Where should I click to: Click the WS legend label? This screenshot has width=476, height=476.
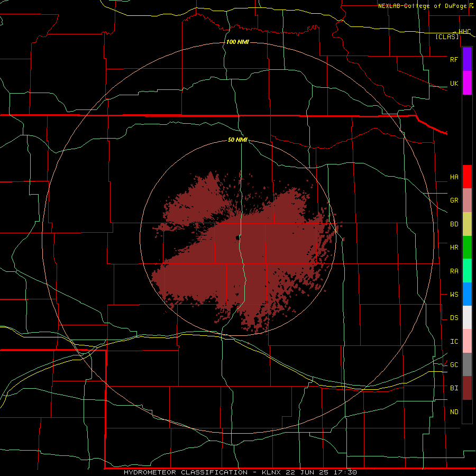[454, 295]
